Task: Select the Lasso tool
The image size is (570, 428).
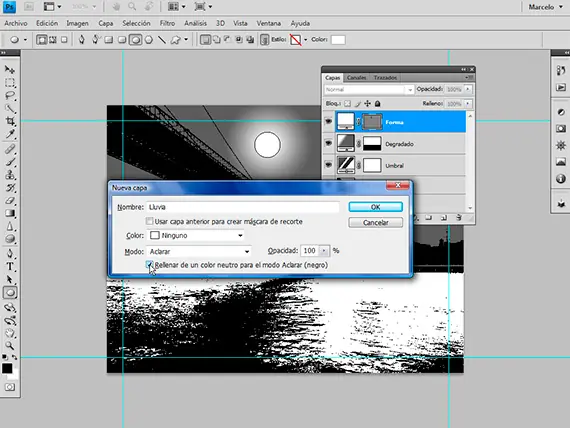Action: coord(10,96)
